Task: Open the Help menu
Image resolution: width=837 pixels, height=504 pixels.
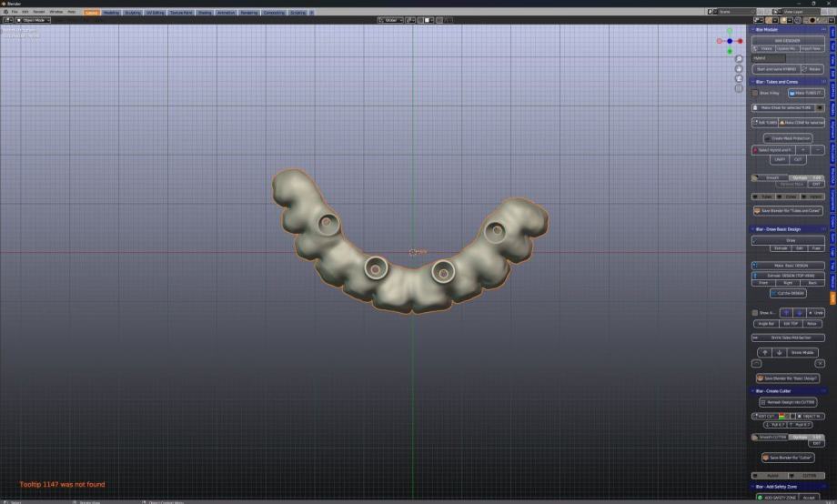Action: coord(72,12)
